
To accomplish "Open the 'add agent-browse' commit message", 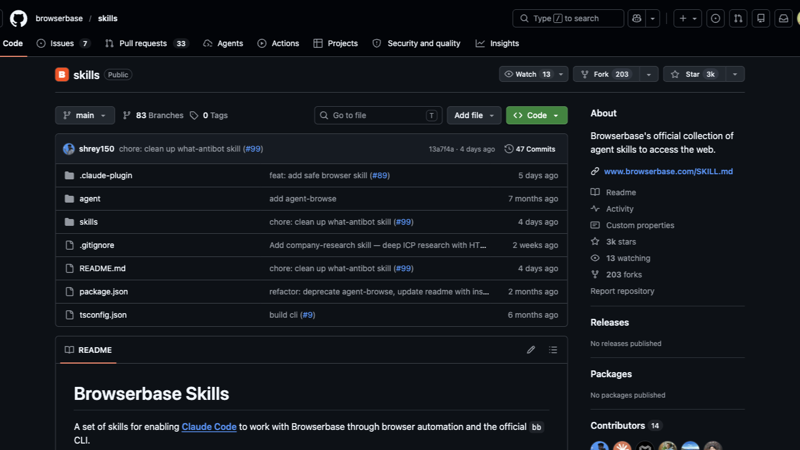I will [303, 198].
